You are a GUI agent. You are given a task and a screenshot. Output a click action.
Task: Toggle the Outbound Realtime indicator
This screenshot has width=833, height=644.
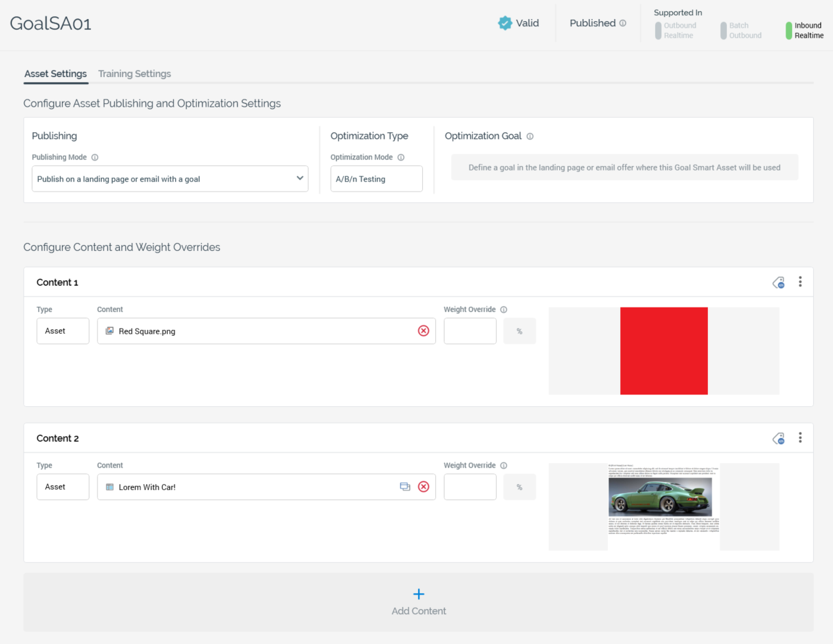click(x=658, y=30)
